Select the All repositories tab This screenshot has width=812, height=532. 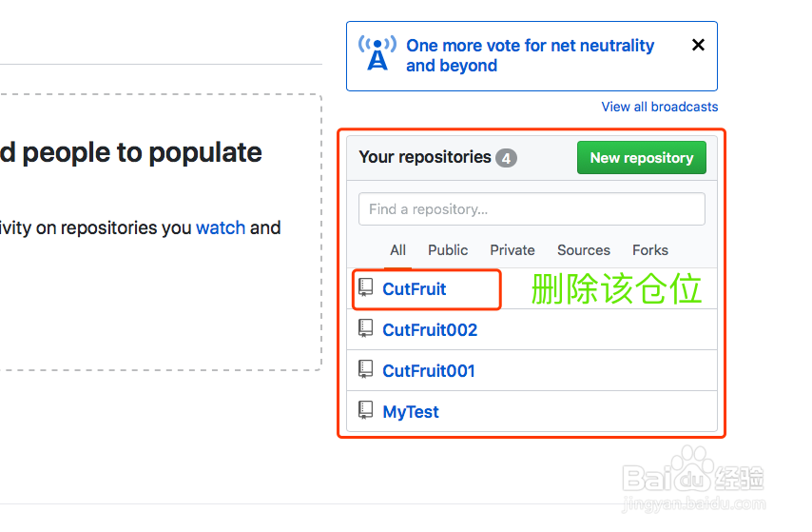pyautogui.click(x=397, y=250)
